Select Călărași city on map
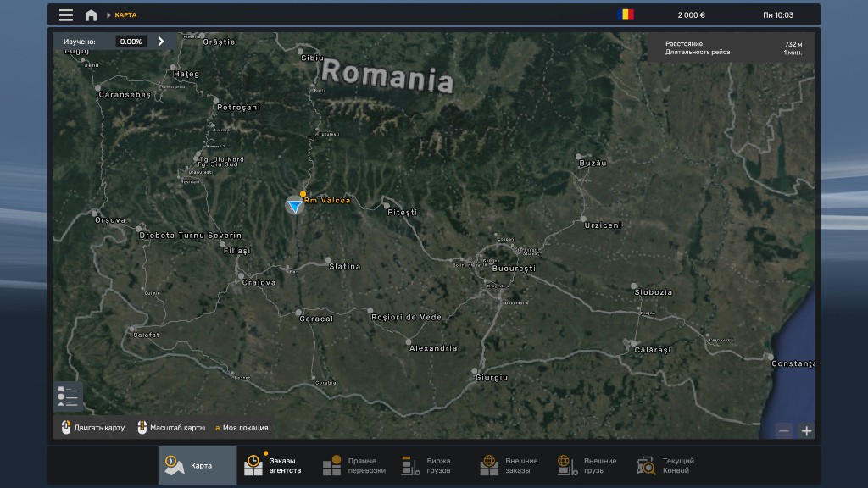 (x=652, y=350)
